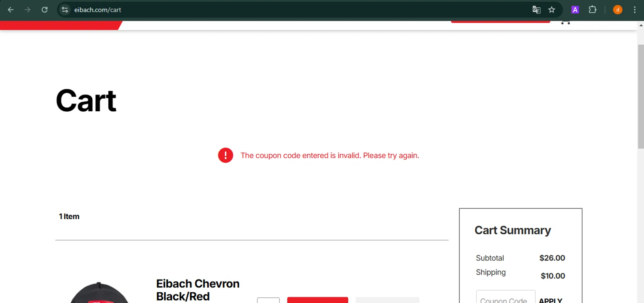Click the red button beside quantity box
This screenshot has width=644, height=303.
(x=318, y=300)
